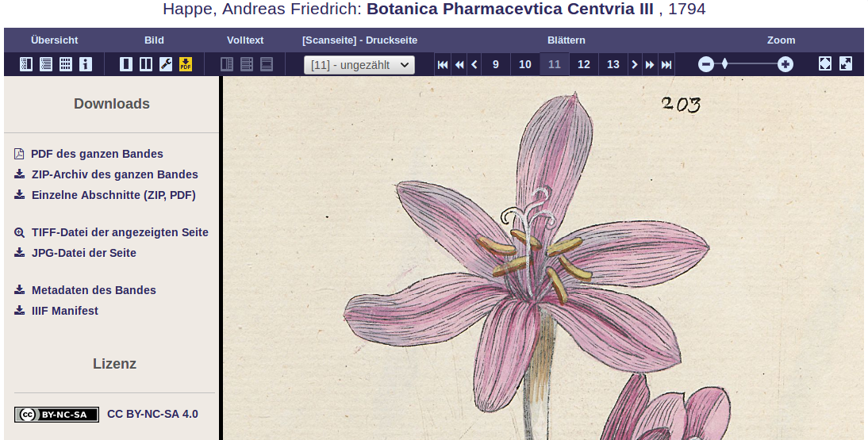This screenshot has height=440, width=868.
Task: Open the scan page dropdown selector
Action: (x=359, y=65)
